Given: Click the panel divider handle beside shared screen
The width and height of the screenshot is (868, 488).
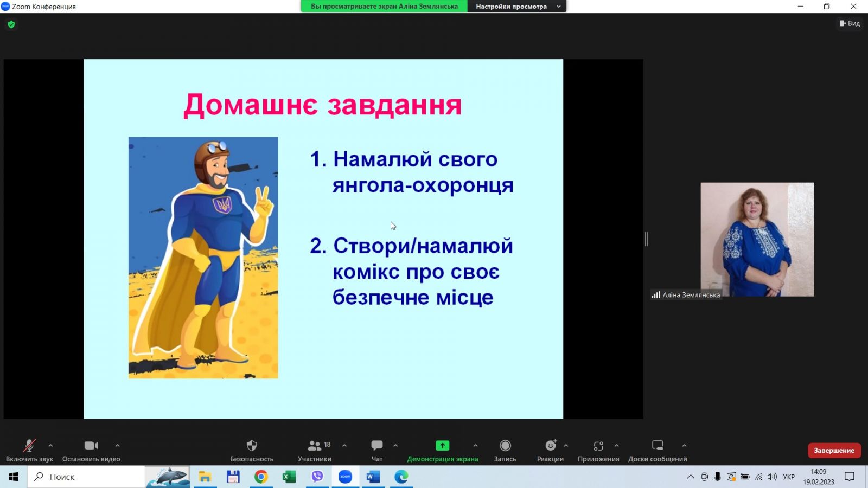Looking at the screenshot, I should [646, 239].
